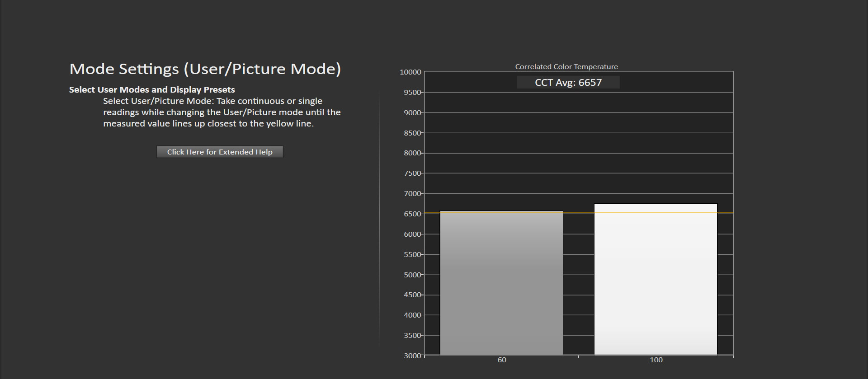The width and height of the screenshot is (868, 379).
Task: Click 'Select User Modes and Display Presets' text
Action: (x=152, y=89)
